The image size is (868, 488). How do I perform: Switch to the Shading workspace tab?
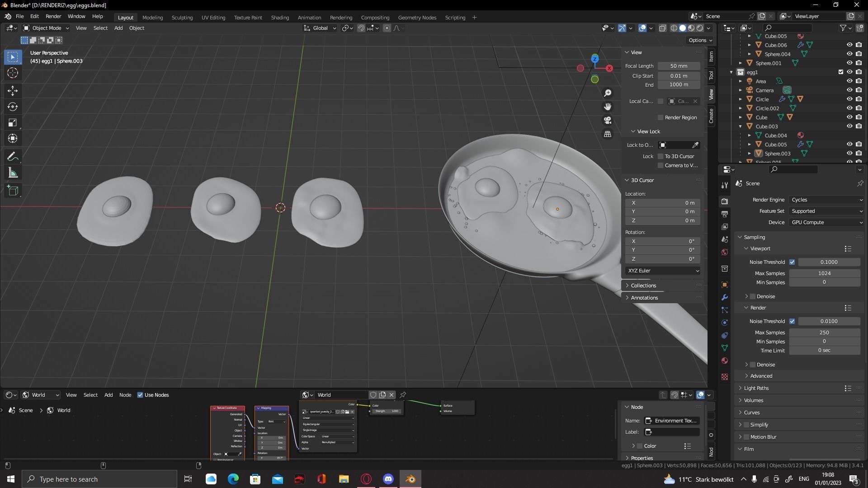280,18
